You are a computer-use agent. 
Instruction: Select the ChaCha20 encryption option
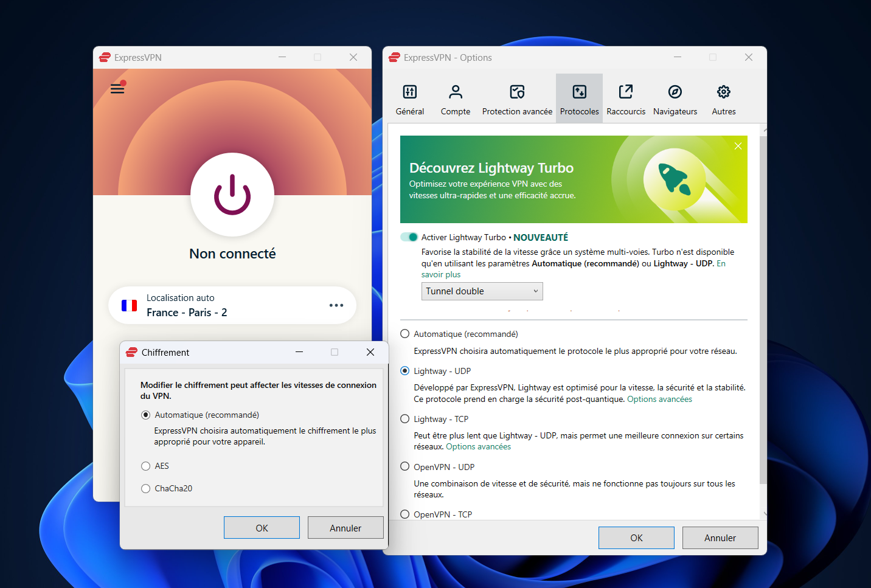[146, 489]
